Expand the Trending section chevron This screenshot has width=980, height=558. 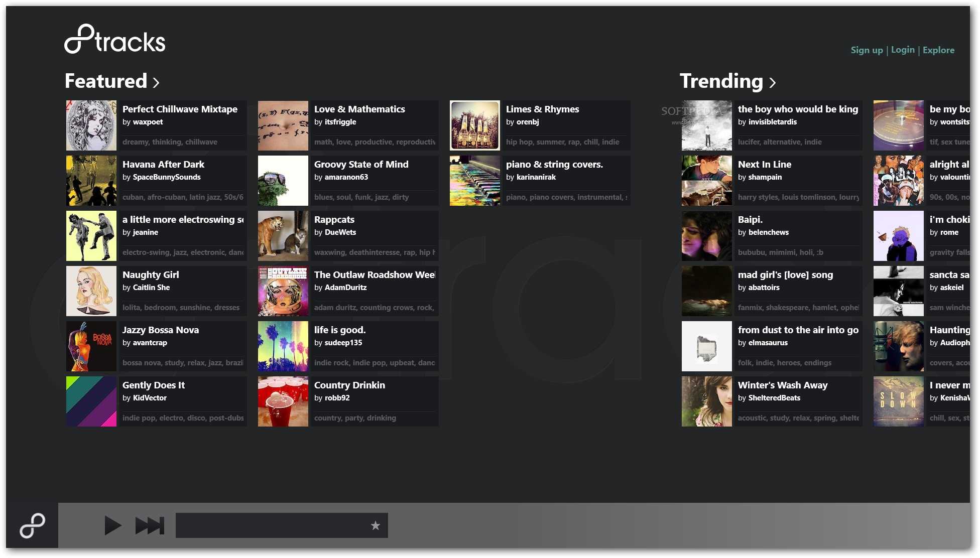tap(772, 83)
